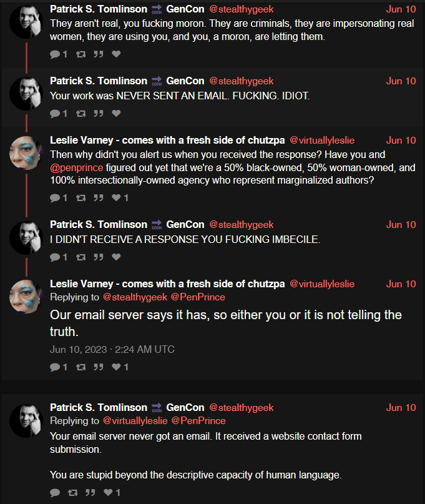Click @PenPrince in last tweet's 'Replying to'
425x504 pixels.
pos(198,421)
